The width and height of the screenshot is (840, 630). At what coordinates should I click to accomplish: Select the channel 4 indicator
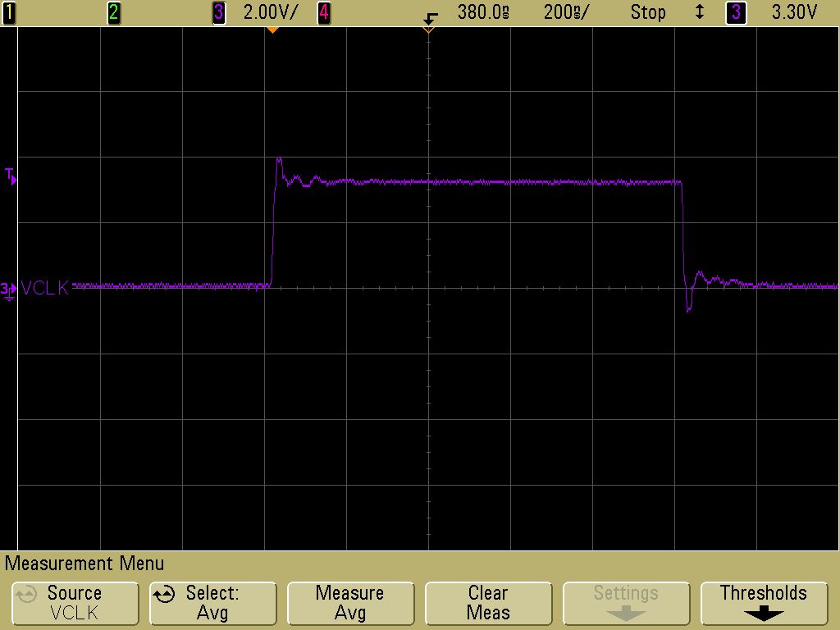tap(323, 12)
